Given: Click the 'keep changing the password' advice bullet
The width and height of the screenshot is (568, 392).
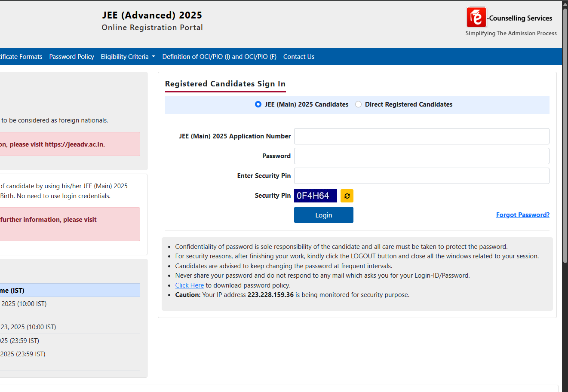Looking at the screenshot, I should tap(284, 266).
